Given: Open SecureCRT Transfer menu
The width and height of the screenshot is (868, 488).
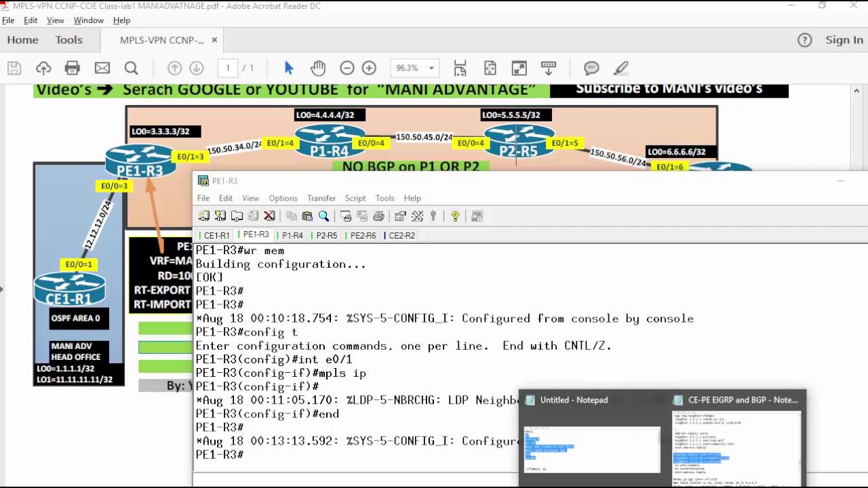Looking at the screenshot, I should 321,198.
